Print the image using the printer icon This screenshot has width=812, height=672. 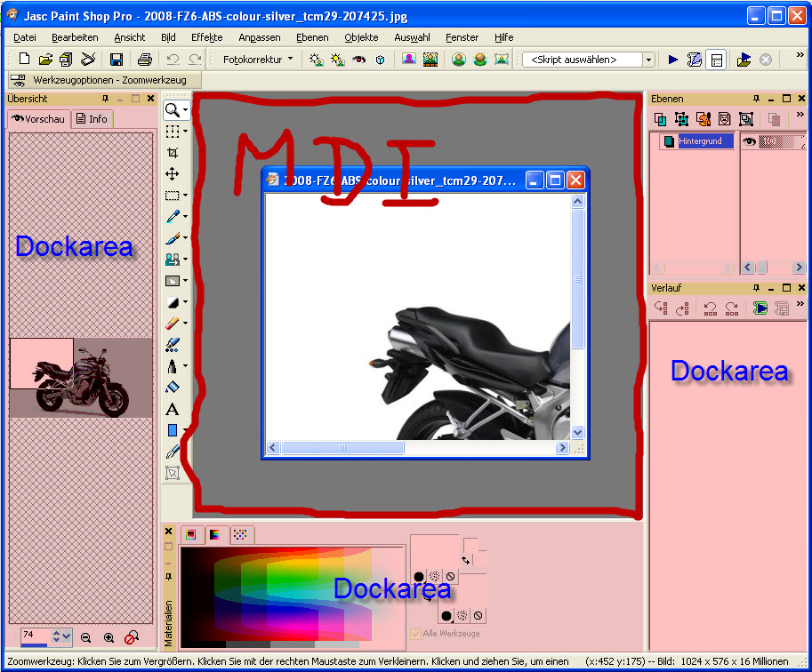(x=144, y=60)
